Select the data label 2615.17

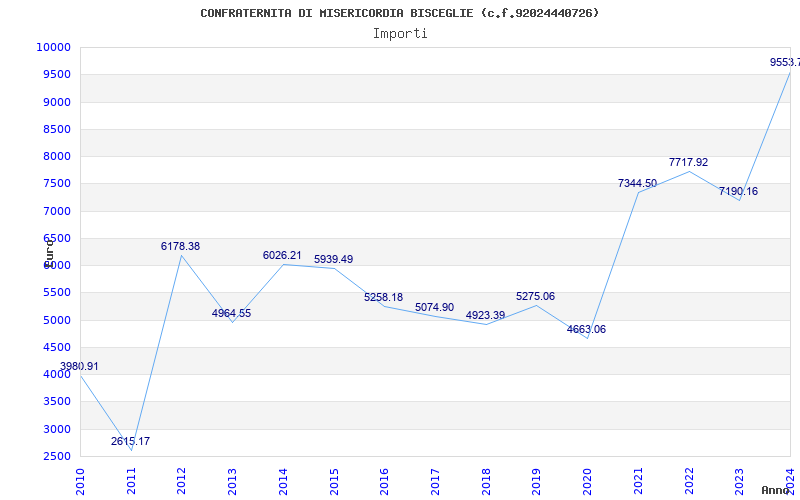[131, 441]
